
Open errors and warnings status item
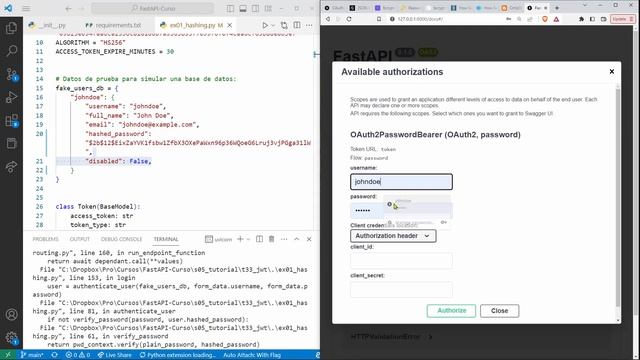pyautogui.click(x=78, y=355)
